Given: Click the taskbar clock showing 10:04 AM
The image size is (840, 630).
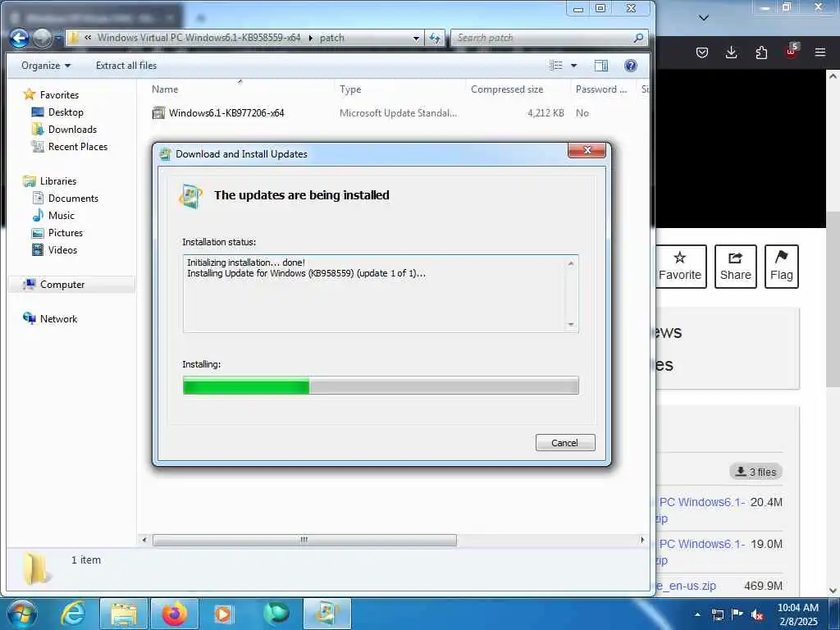Looking at the screenshot, I should click(x=798, y=614).
